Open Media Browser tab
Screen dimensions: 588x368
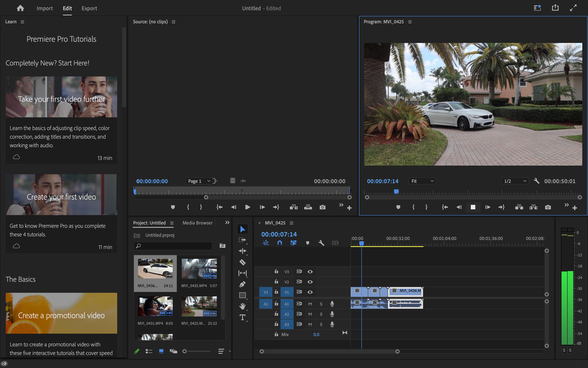(x=197, y=223)
